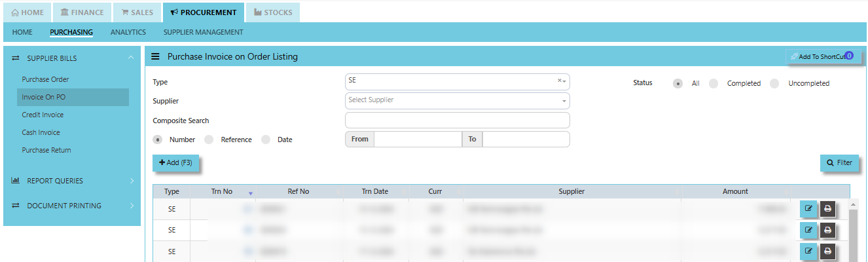Select the Completed status radio button
This screenshot has height=262, width=868.
(714, 83)
